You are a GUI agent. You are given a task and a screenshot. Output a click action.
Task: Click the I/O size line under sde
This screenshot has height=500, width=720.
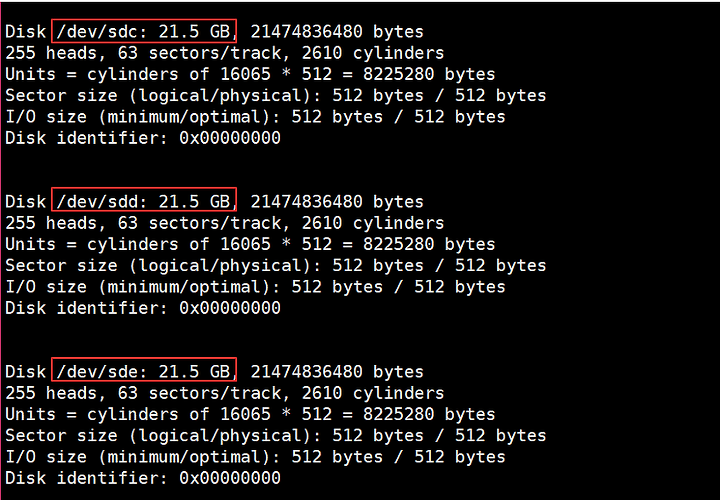tap(255, 457)
